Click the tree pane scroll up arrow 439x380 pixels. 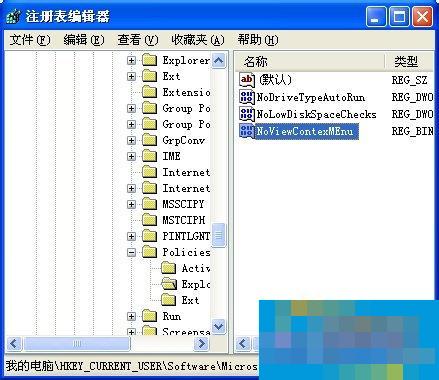click(x=219, y=60)
